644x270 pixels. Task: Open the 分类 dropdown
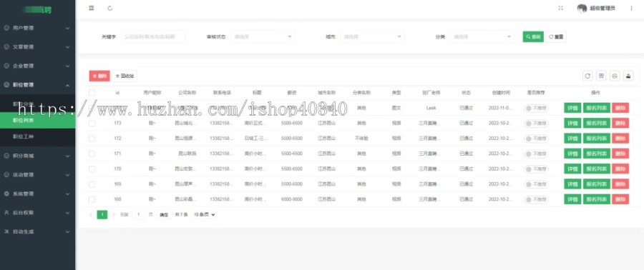pyautogui.click(x=482, y=36)
